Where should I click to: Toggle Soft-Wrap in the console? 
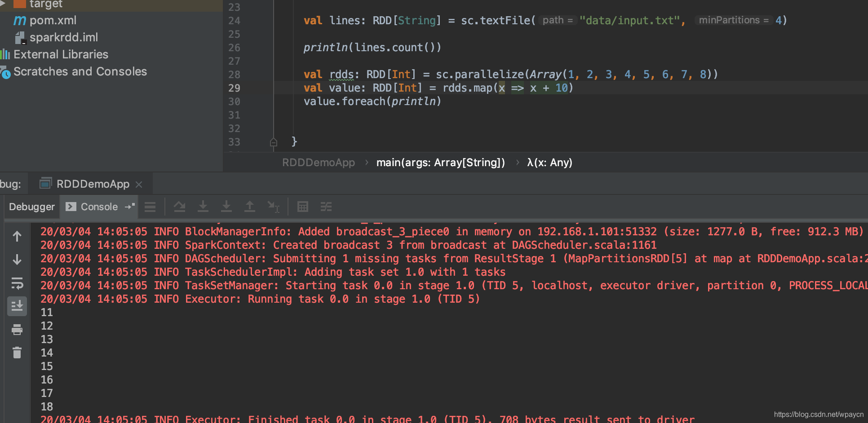pos(17,283)
